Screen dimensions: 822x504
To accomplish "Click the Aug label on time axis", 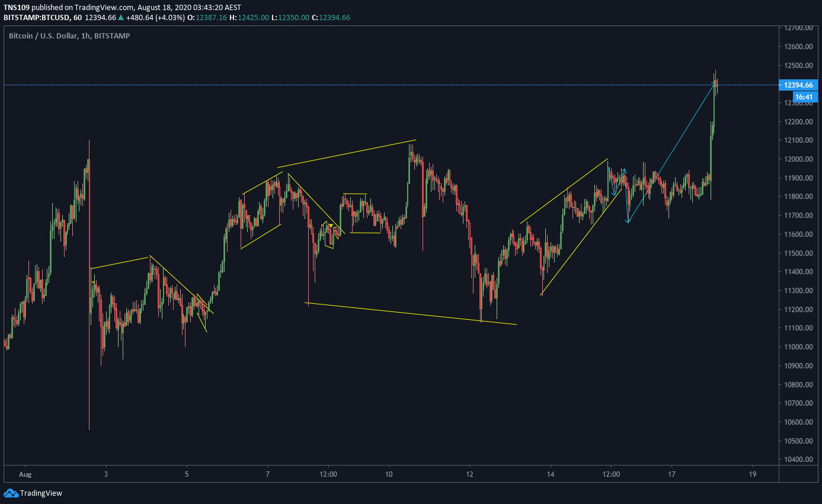I will click(x=24, y=474).
